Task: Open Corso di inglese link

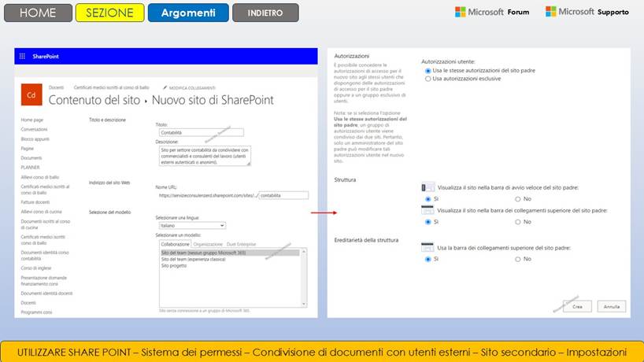Action: [36, 268]
